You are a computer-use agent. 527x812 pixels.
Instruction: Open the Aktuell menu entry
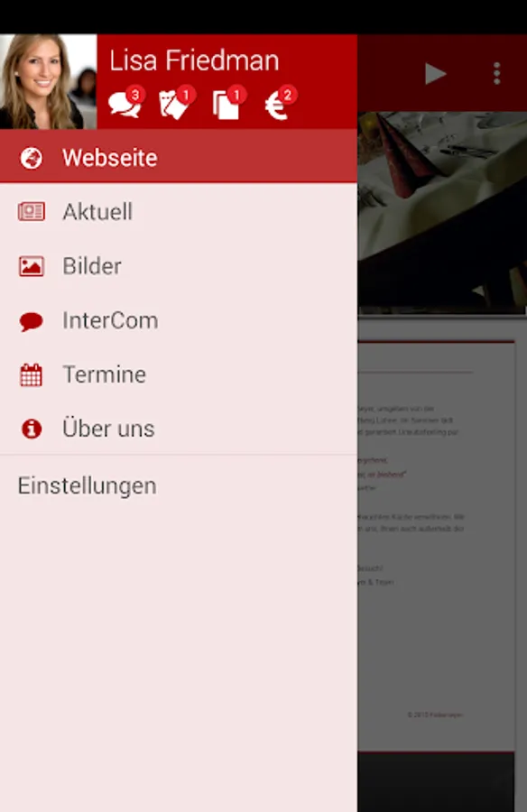[x=179, y=212]
